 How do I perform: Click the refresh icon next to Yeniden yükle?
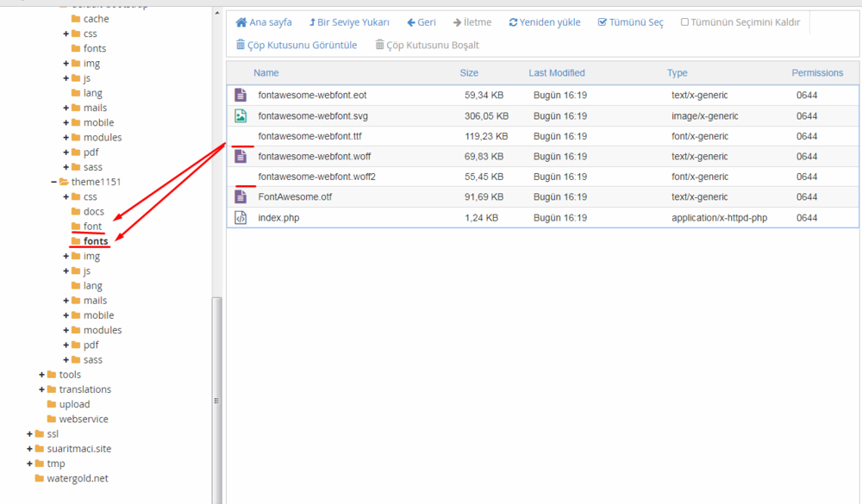click(511, 22)
